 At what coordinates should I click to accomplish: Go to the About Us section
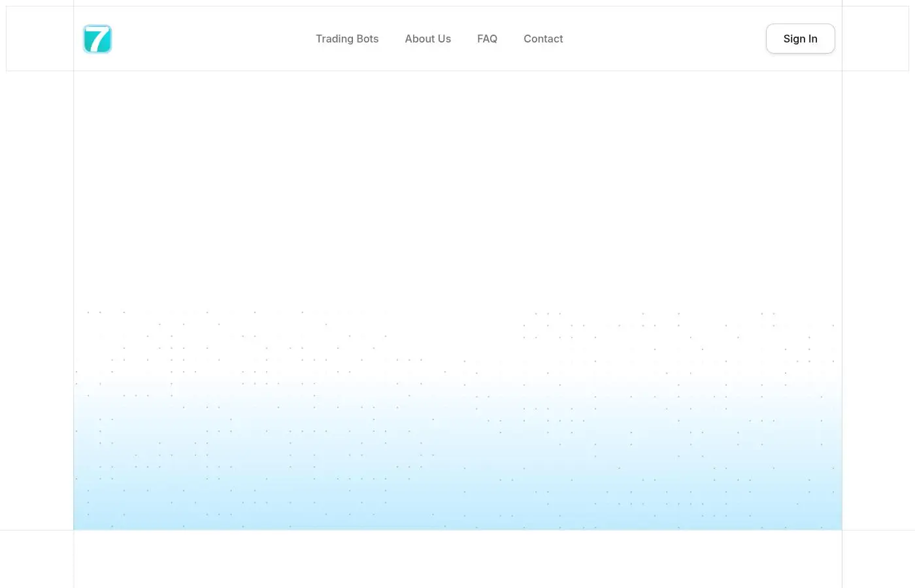tap(427, 39)
